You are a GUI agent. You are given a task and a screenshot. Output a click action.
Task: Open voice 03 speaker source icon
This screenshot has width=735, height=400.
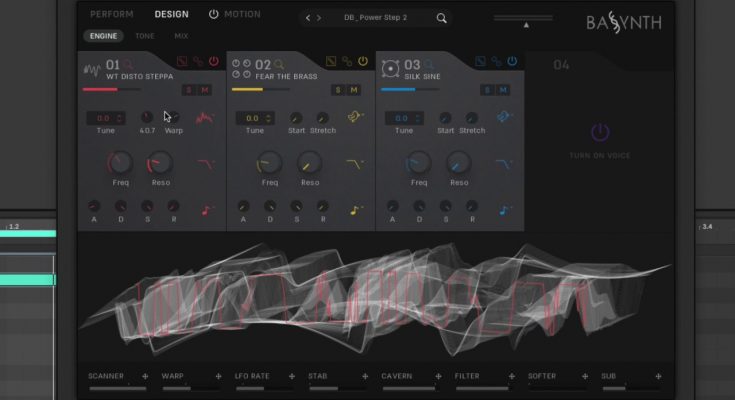pos(389,69)
